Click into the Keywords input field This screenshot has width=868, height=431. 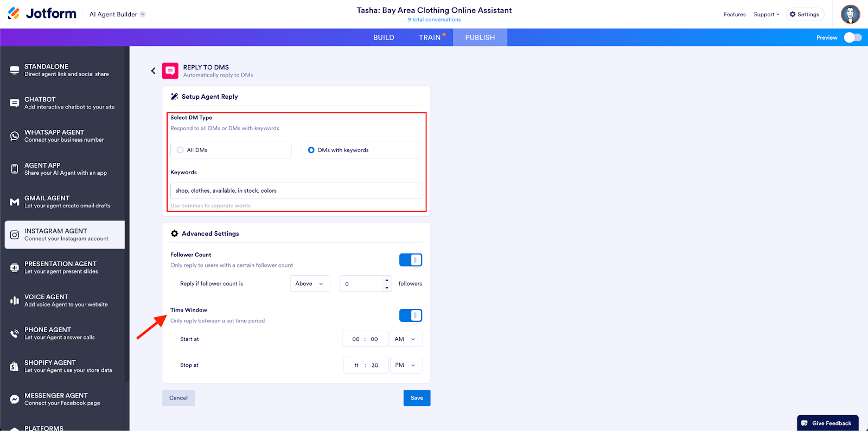coord(296,191)
